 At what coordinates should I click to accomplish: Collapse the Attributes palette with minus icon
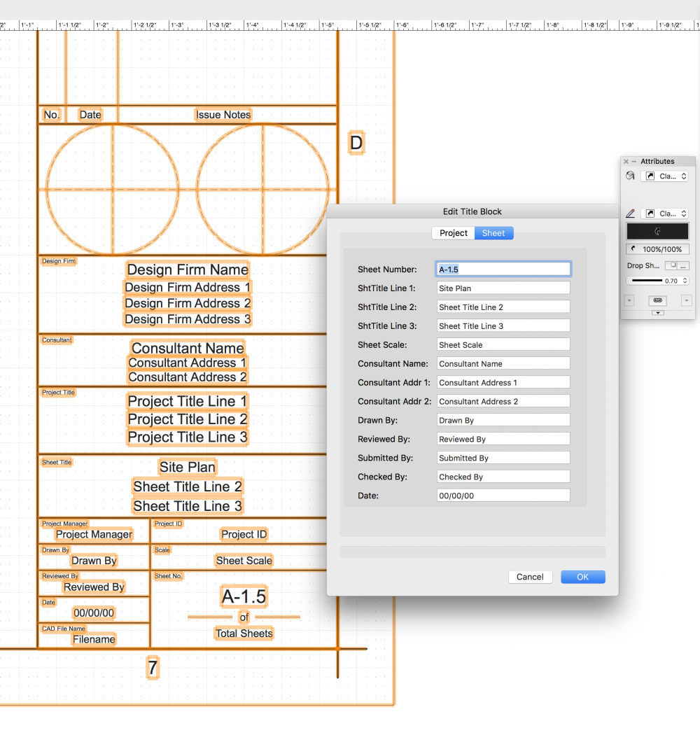[634, 162]
